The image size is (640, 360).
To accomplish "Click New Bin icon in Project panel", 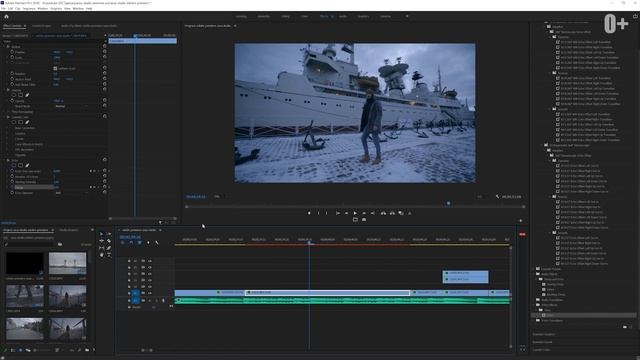I will click(x=87, y=350).
